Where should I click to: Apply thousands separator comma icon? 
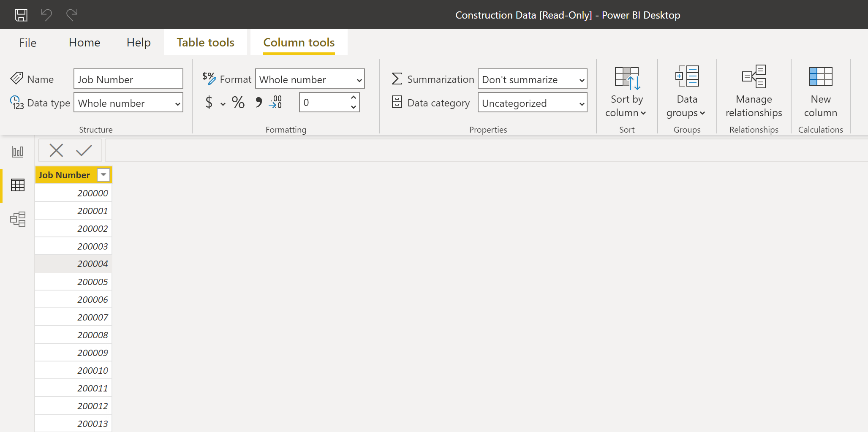(258, 103)
